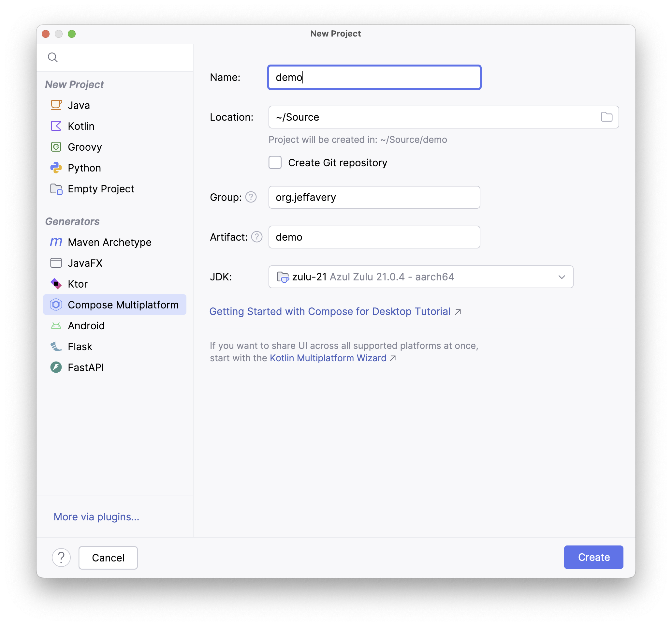The image size is (672, 626).
Task: Open the Group field help tooltip
Action: click(251, 197)
